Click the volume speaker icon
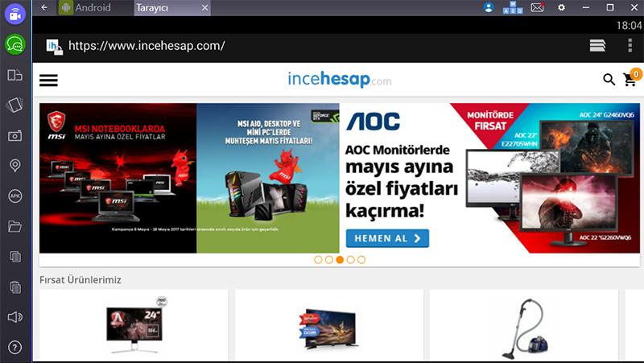644x363 pixels. coord(14,317)
